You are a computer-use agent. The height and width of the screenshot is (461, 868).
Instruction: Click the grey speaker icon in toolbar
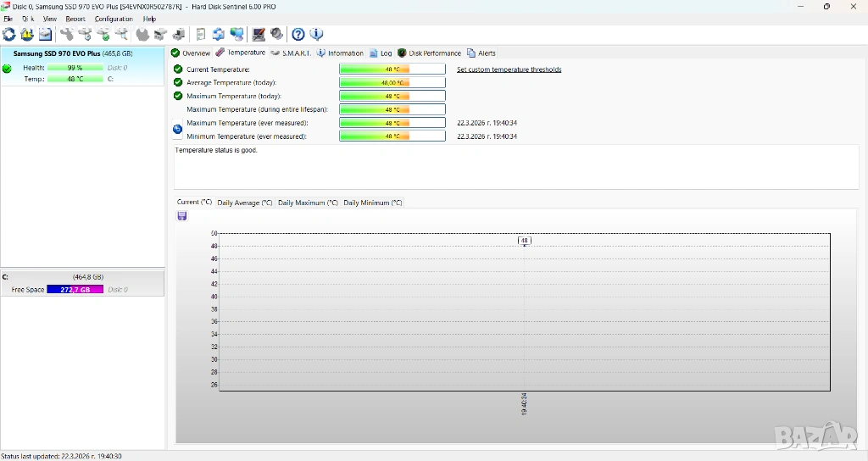[x=277, y=35]
